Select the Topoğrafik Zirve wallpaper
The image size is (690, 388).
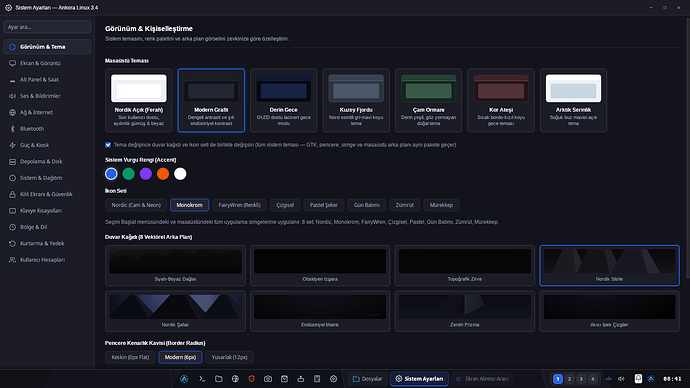465,266
